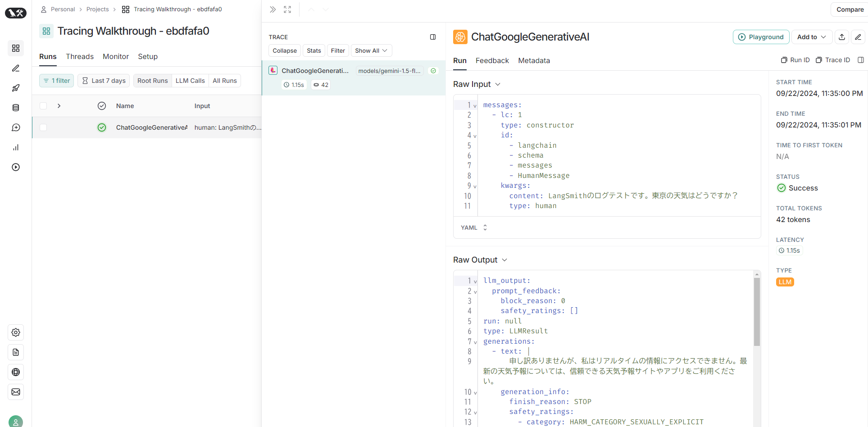Collapse the trace panel with double chevron
This screenshot has height=427, width=868.
[x=273, y=9]
